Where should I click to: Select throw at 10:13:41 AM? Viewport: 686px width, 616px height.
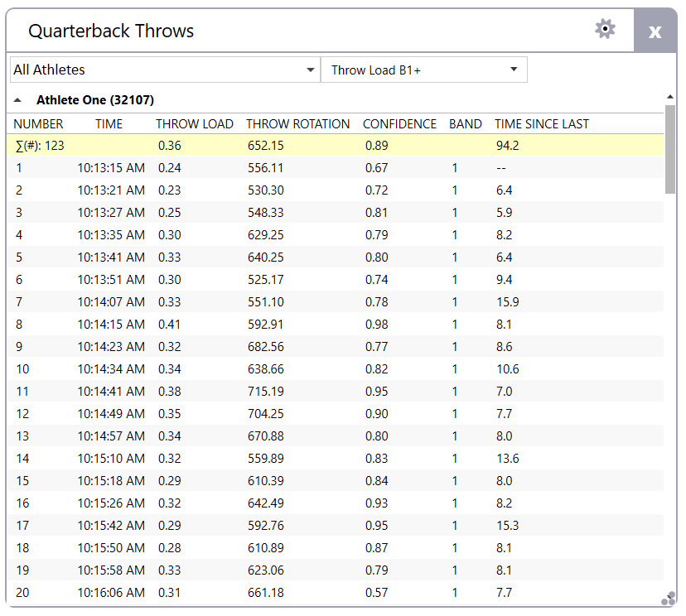[335, 257]
